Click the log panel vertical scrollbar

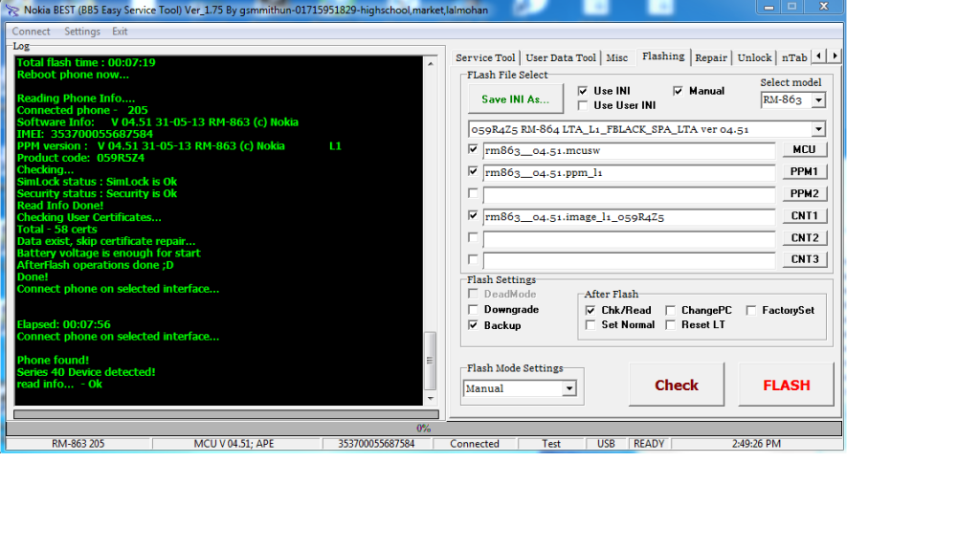pos(430,230)
